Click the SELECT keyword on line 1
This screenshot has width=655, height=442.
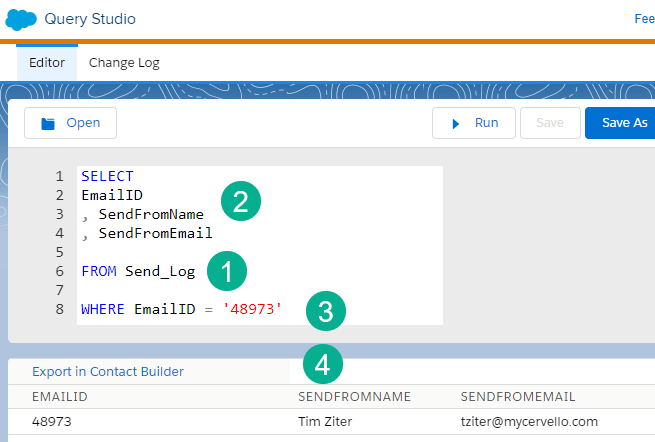point(107,176)
